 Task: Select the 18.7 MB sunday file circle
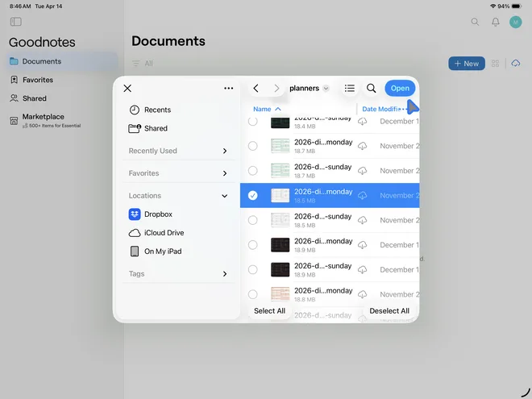[x=253, y=171]
